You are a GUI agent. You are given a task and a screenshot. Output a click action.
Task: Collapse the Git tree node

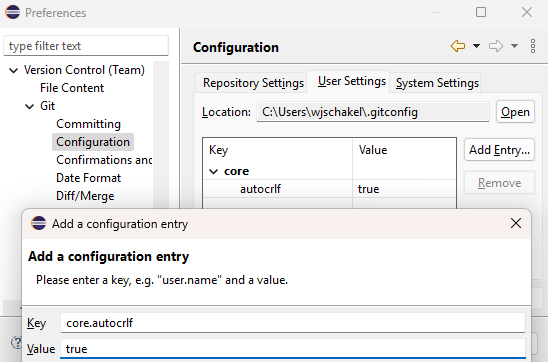pos(30,106)
